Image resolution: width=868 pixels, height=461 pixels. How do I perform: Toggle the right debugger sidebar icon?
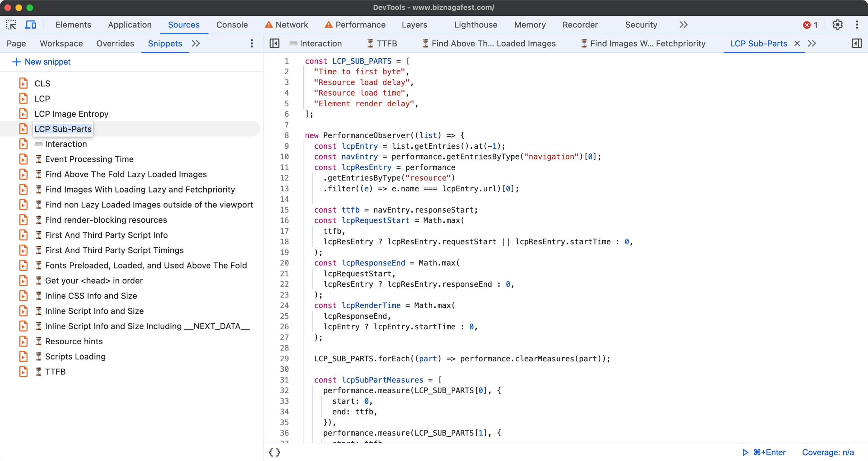[x=857, y=43]
